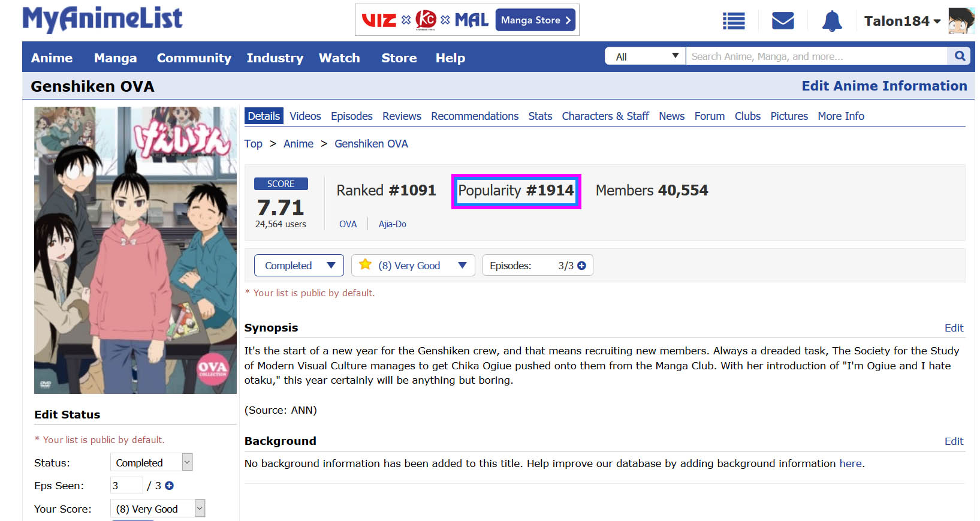Click Edit link next to Synopsis
Screen dimensions: 980x521
tap(954, 328)
